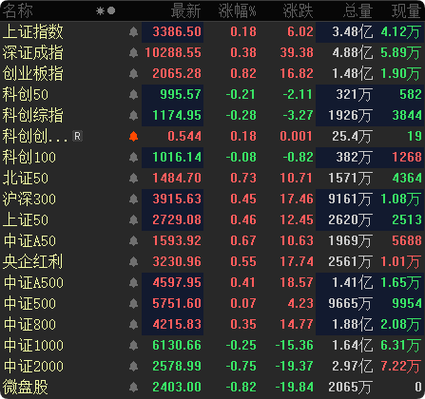The height and width of the screenshot is (399, 425).
Task: Click the volume value 3.48亿
Action: click(x=353, y=32)
